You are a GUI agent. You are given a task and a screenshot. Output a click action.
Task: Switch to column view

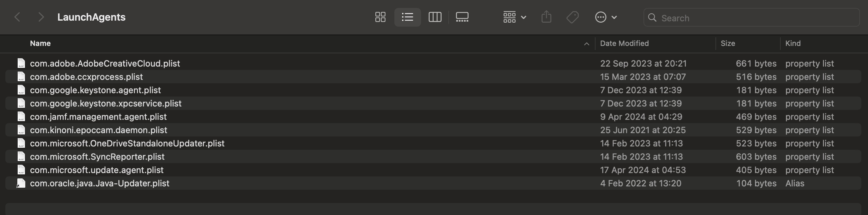(x=435, y=17)
